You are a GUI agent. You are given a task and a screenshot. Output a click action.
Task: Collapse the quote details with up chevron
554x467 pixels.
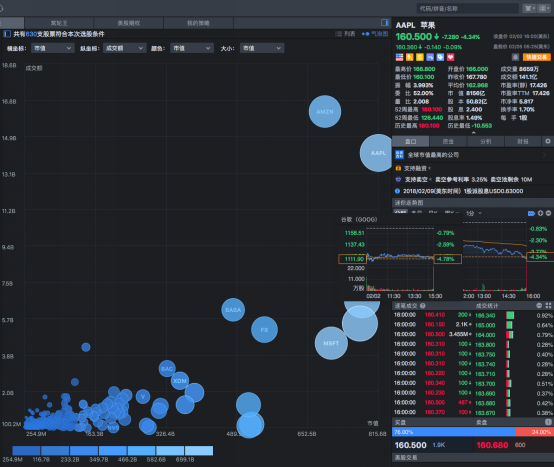tap(473, 133)
